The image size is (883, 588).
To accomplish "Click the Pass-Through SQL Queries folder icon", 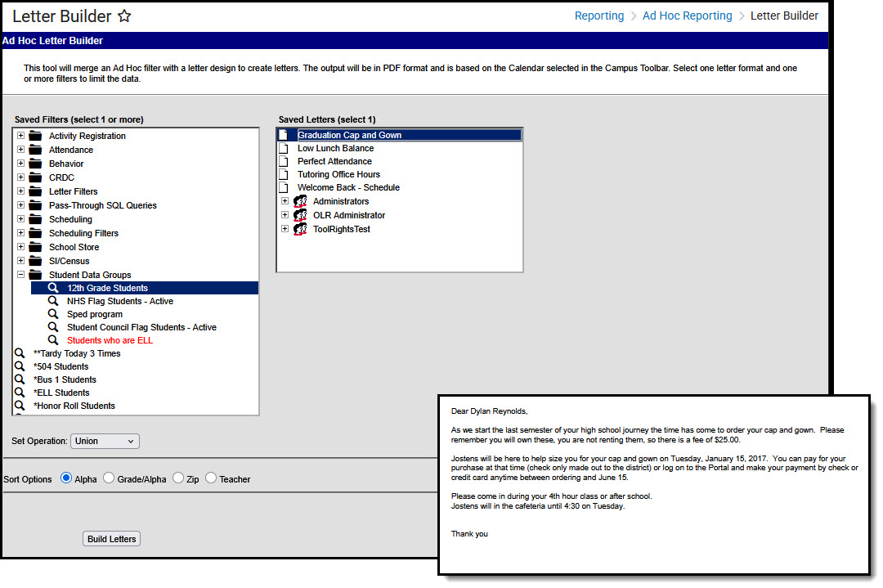I will [35, 205].
